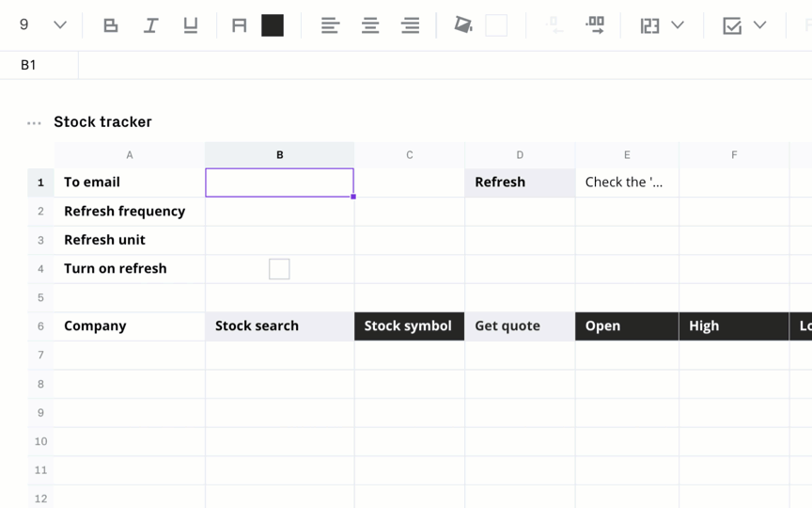This screenshot has width=812, height=508.
Task: Click the checkbox insert icon
Action: (732, 25)
